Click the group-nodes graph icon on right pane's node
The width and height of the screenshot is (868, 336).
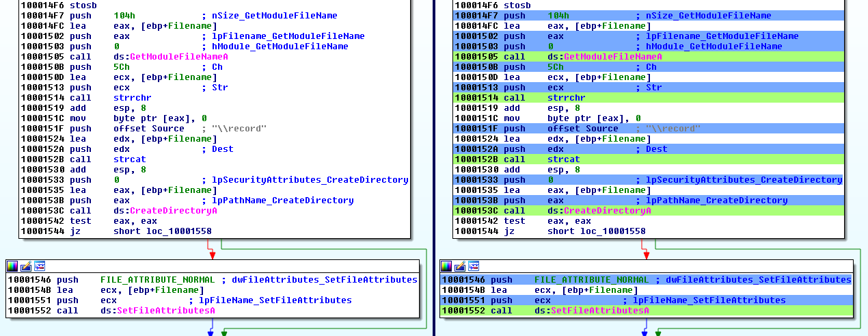click(474, 266)
